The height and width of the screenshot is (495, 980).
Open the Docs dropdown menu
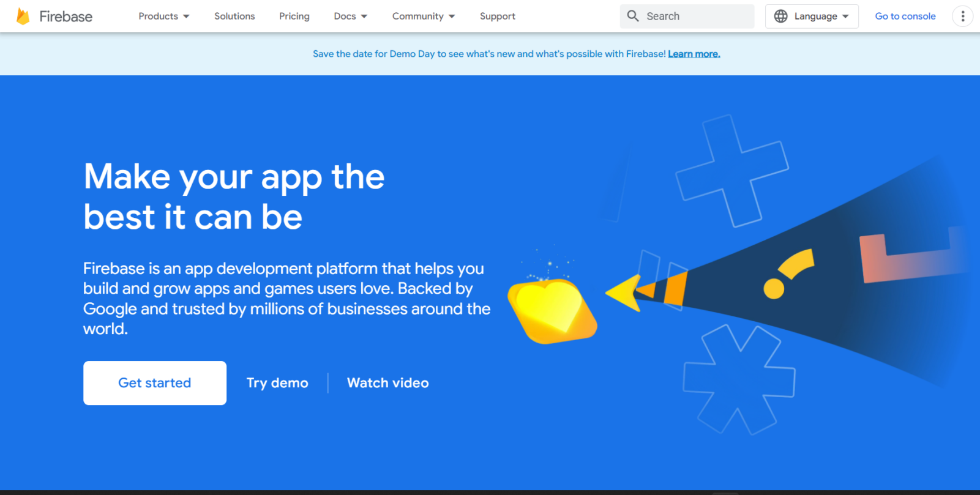click(x=351, y=17)
